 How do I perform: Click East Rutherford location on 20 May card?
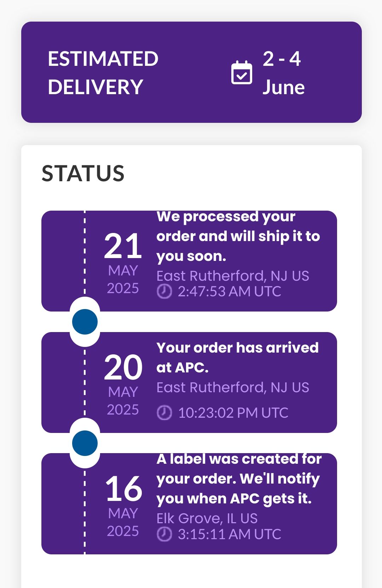point(233,387)
